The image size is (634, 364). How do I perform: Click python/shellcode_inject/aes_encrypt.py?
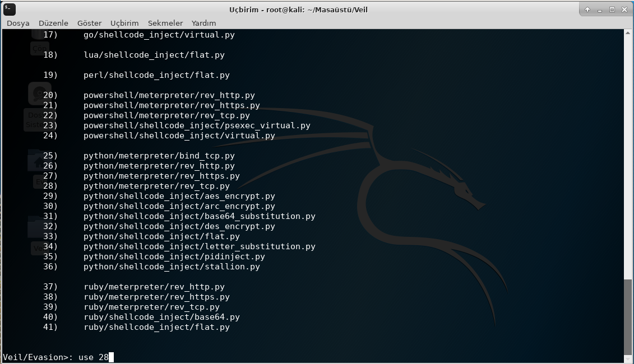pos(179,197)
